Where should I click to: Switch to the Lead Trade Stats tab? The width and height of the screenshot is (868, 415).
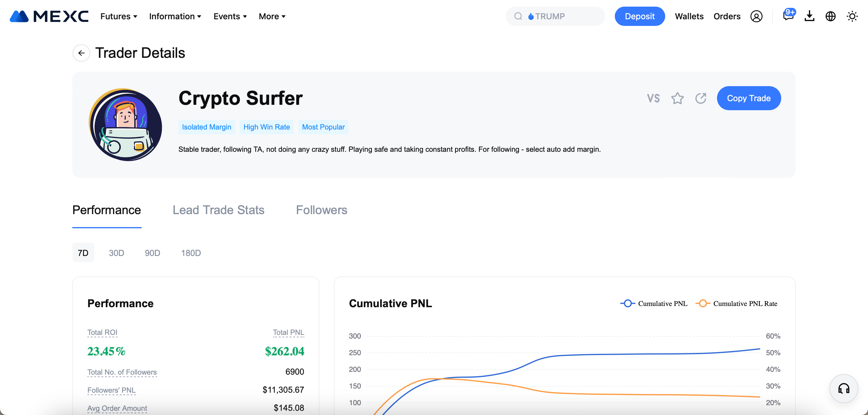pos(218,210)
